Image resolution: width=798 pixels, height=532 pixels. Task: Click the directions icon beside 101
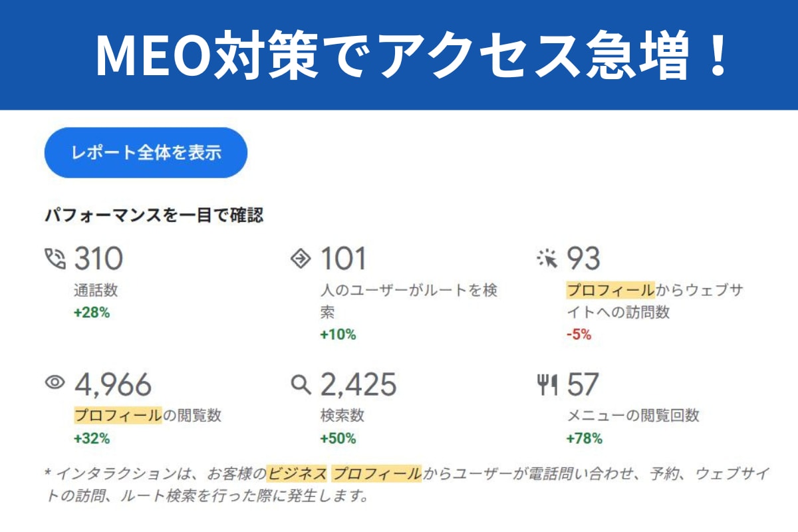tap(301, 259)
